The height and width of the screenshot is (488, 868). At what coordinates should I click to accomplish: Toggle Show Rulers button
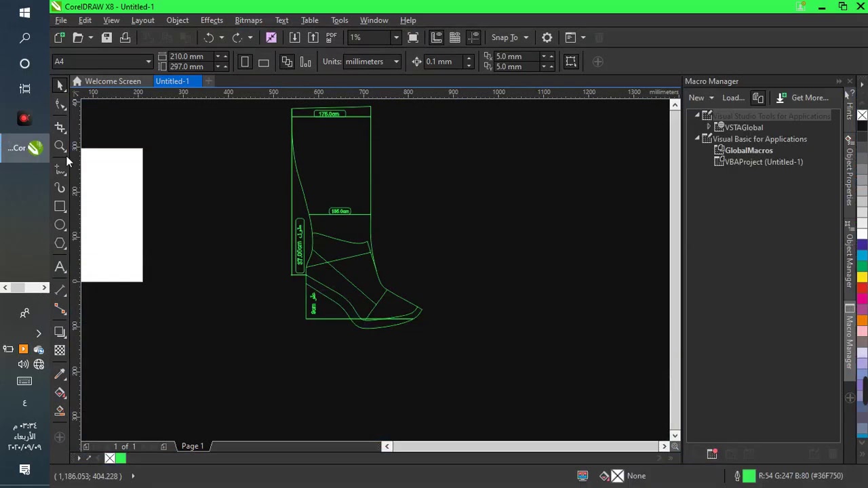click(436, 37)
